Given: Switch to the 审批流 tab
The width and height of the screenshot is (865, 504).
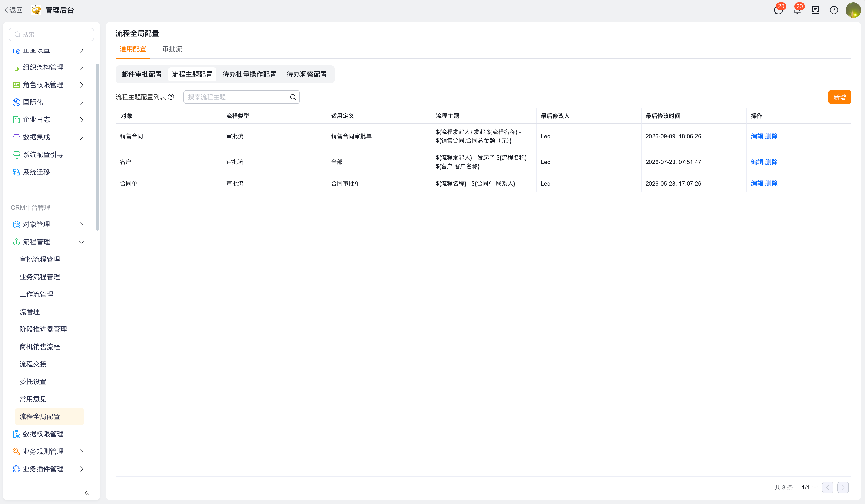Looking at the screenshot, I should tap(172, 49).
